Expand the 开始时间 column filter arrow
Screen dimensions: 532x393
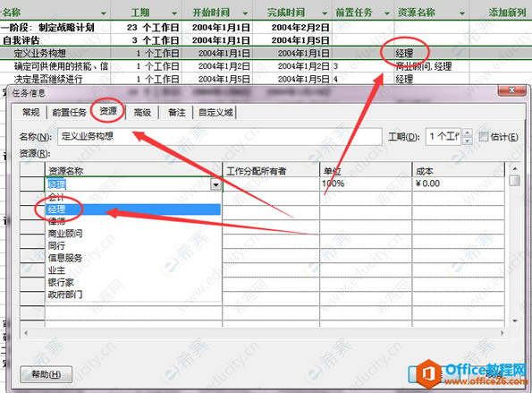[x=245, y=13]
